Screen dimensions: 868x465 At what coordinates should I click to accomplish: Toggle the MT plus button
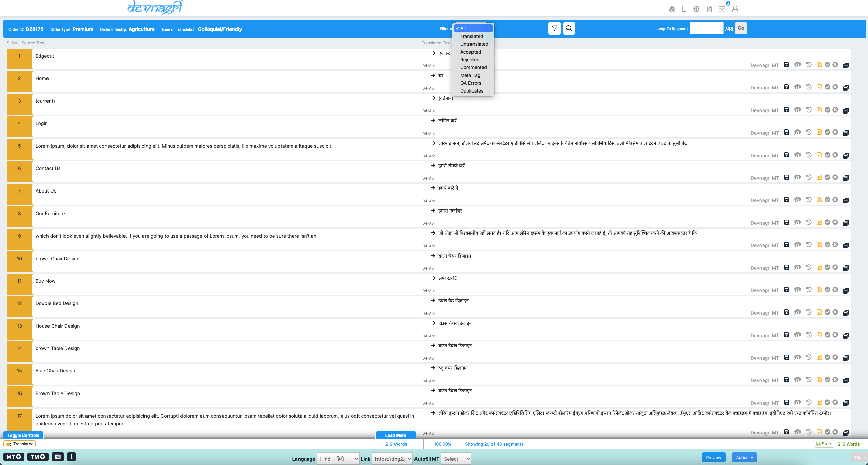click(x=14, y=457)
